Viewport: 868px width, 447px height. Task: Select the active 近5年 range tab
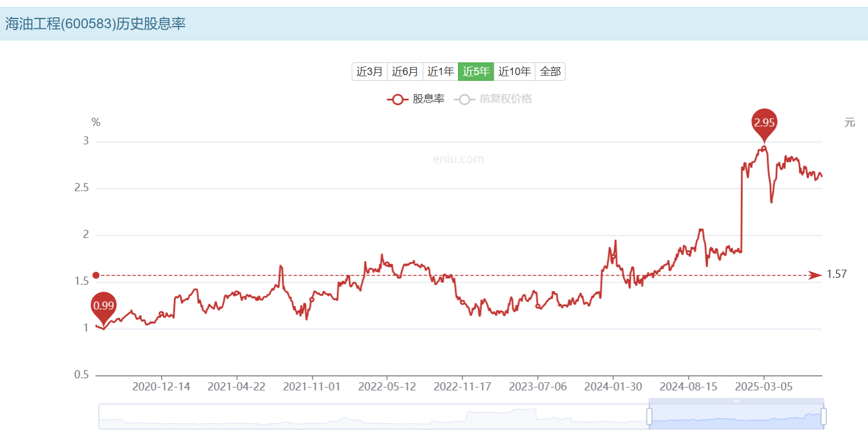(x=476, y=72)
